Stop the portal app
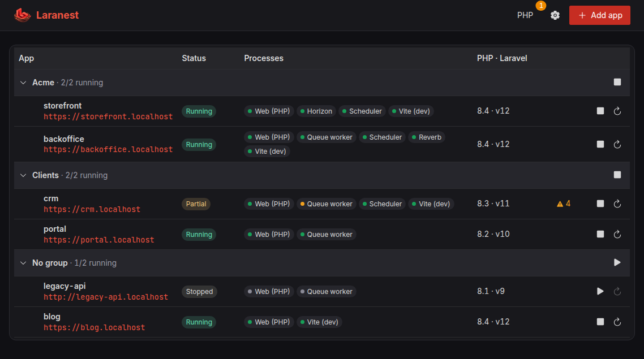 [x=600, y=234]
